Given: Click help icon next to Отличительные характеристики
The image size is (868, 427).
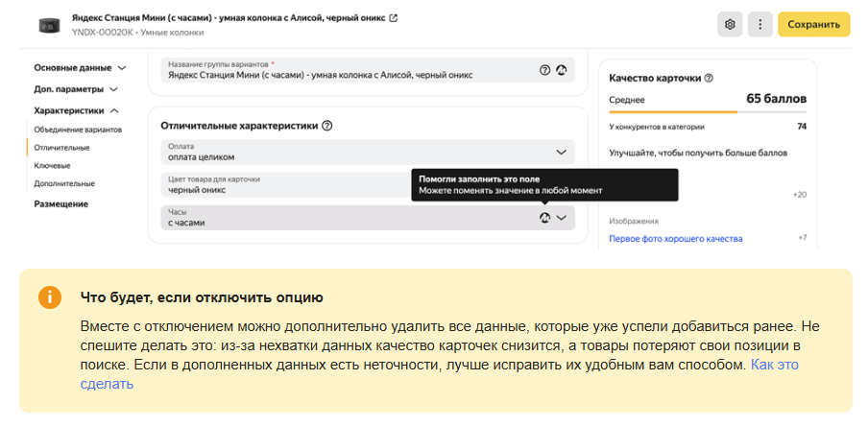Looking at the screenshot, I should pos(326,126).
